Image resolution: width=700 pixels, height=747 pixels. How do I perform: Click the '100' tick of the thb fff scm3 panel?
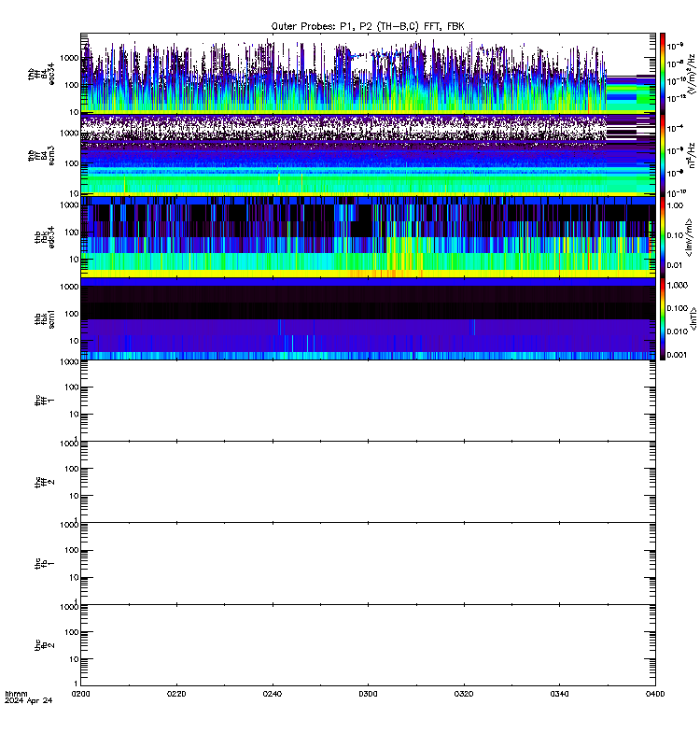pos(72,163)
